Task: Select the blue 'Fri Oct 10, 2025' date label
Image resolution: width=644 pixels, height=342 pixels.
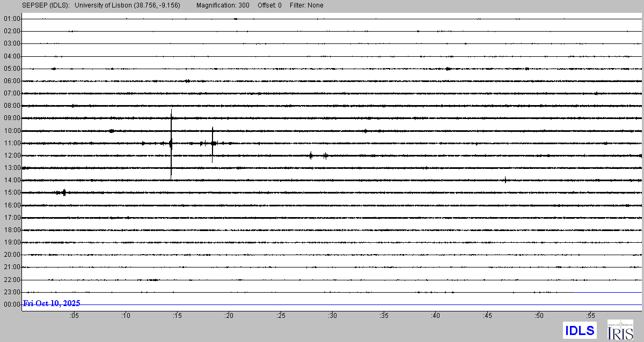Action: pos(52,303)
